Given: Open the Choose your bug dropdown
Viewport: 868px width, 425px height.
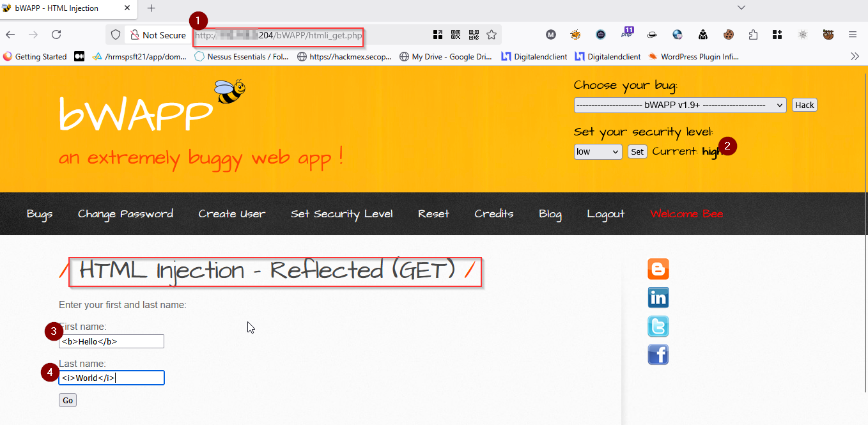Looking at the screenshot, I should pyautogui.click(x=680, y=105).
